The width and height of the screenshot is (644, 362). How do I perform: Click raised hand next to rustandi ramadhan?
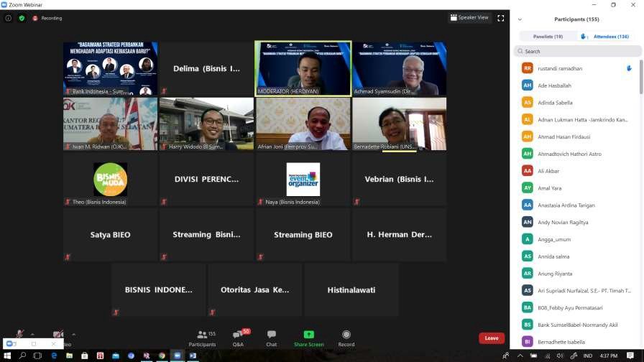(629, 68)
